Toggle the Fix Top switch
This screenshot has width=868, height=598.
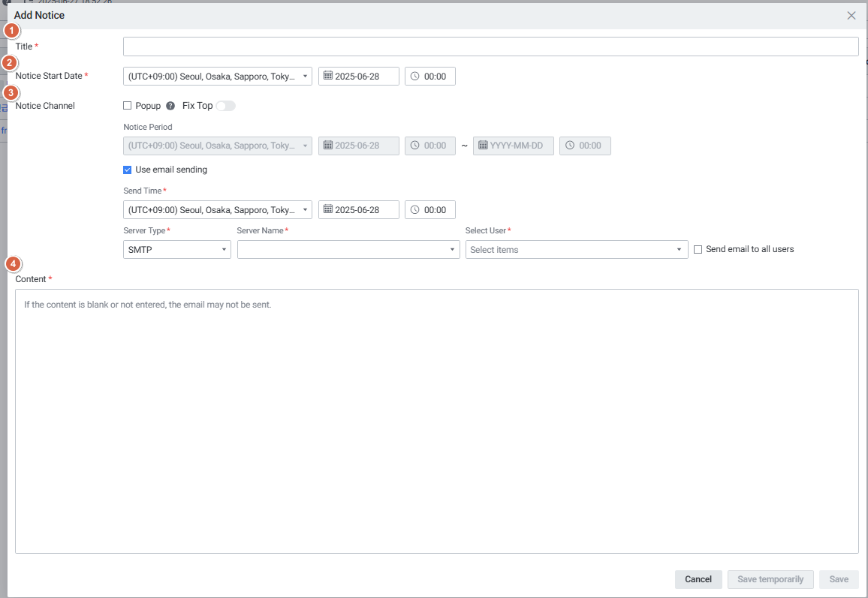[x=225, y=106]
